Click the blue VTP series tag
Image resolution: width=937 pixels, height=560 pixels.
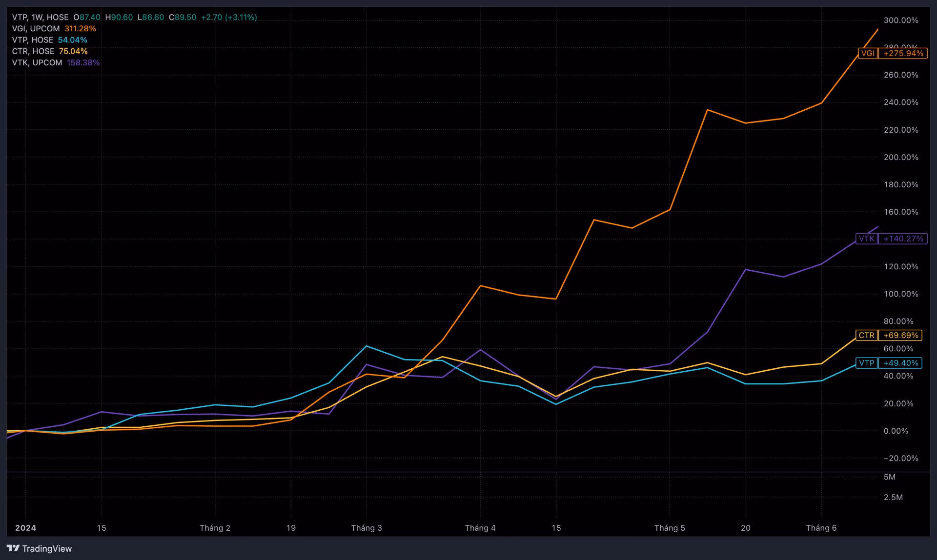(866, 363)
